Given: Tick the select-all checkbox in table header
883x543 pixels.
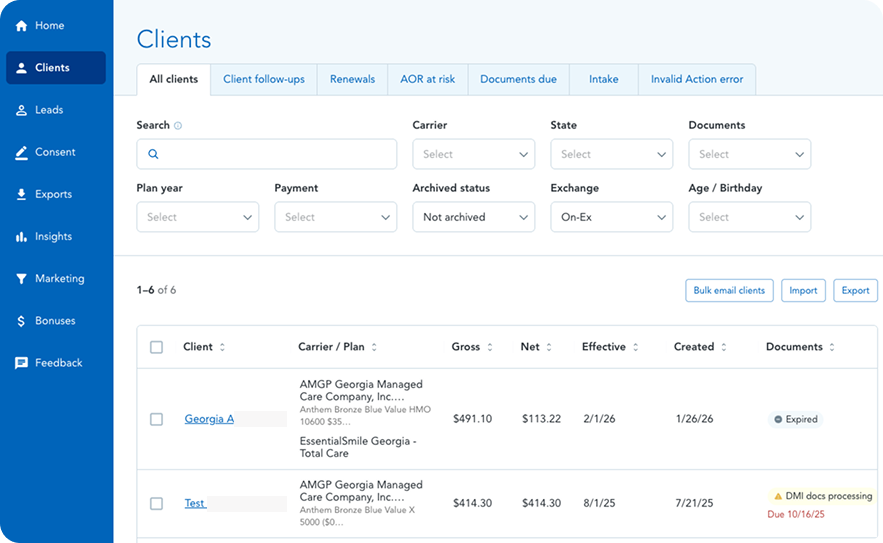Looking at the screenshot, I should [x=157, y=347].
